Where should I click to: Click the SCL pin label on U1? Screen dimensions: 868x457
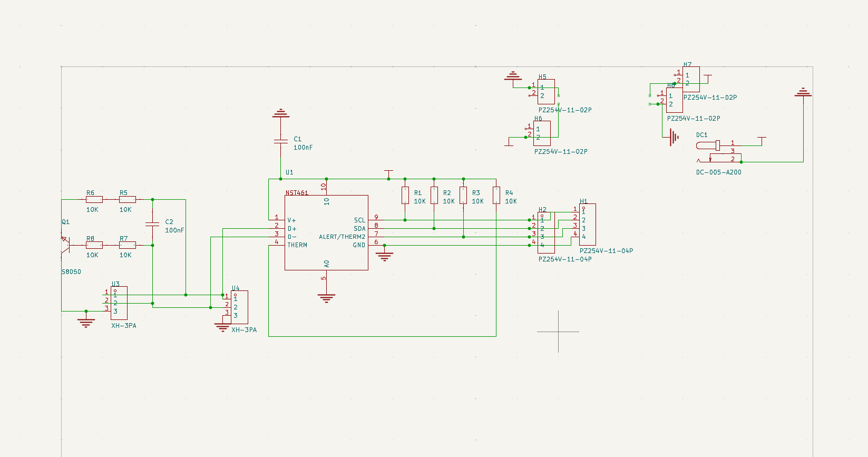click(359, 220)
